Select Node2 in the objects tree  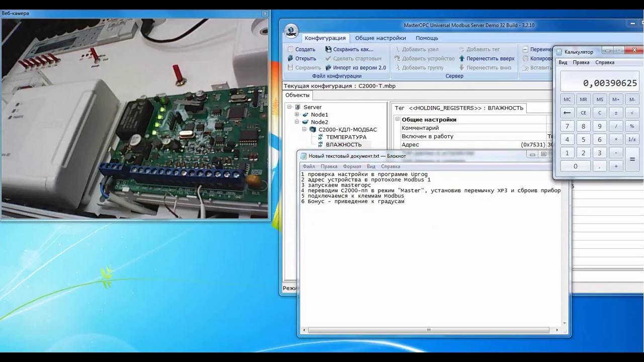coord(319,122)
